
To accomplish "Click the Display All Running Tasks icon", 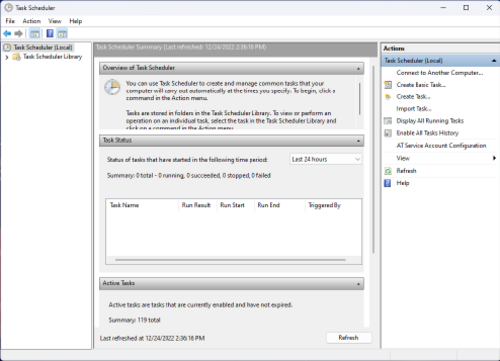I will [388, 121].
